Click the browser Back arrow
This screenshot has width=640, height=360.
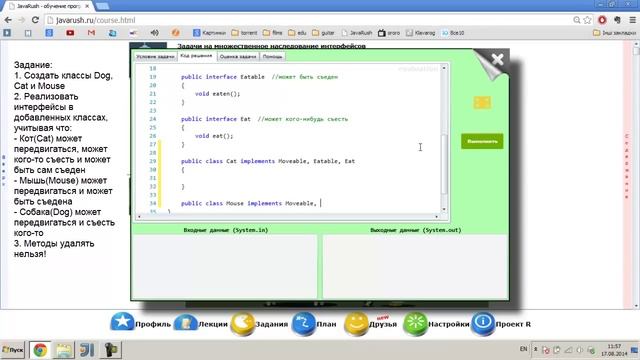coord(8,20)
